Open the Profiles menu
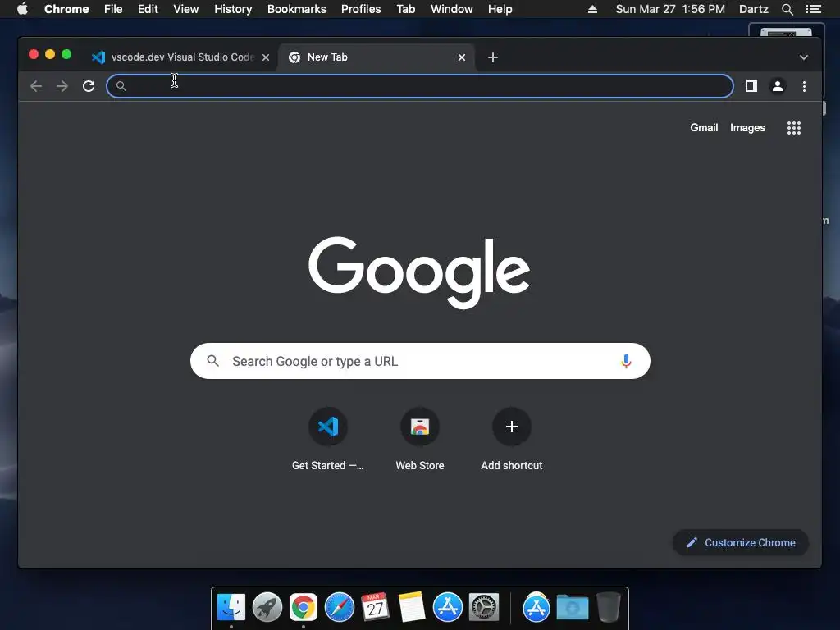 coord(361,9)
